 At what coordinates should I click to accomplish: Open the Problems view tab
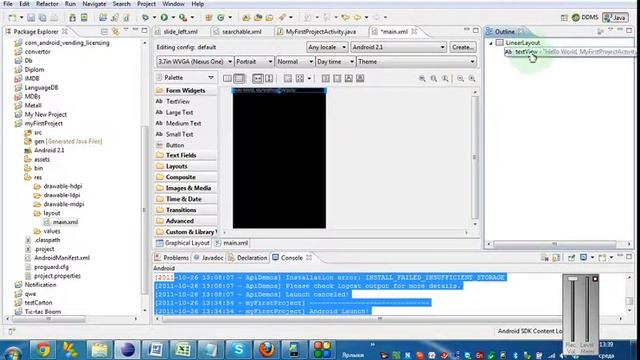[171, 258]
